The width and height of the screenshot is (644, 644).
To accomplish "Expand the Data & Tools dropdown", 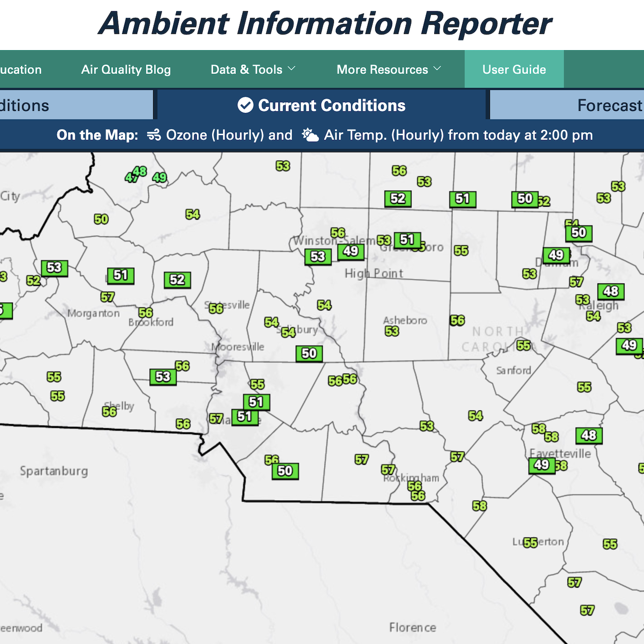I will tap(252, 69).
